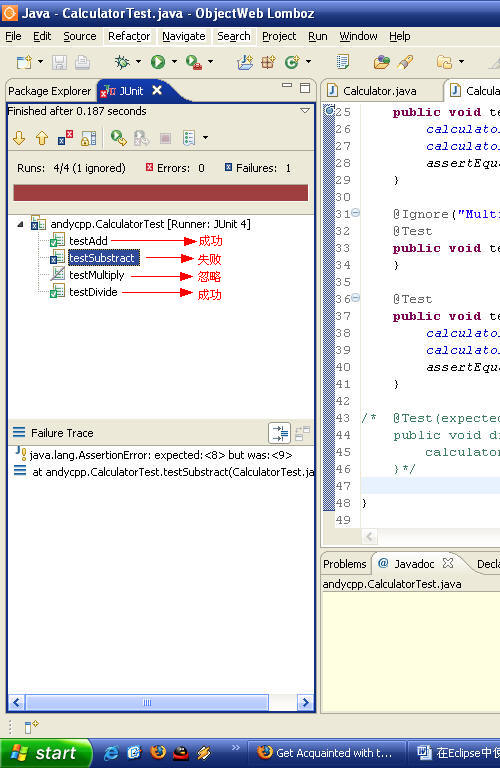Viewport: 500px width, 768px height.
Task: Click the AssertionError line in Failure Trace
Action: (161, 455)
